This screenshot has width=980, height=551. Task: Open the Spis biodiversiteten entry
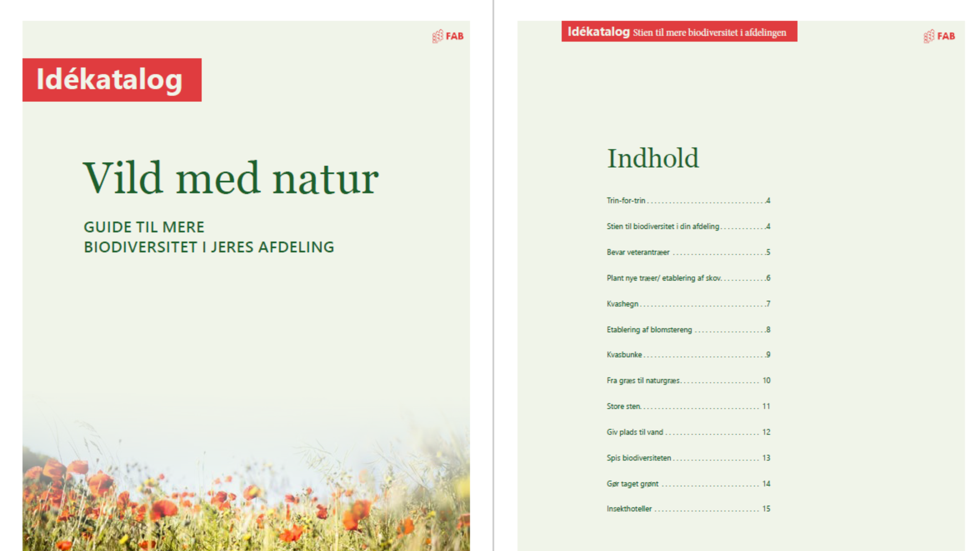639,458
